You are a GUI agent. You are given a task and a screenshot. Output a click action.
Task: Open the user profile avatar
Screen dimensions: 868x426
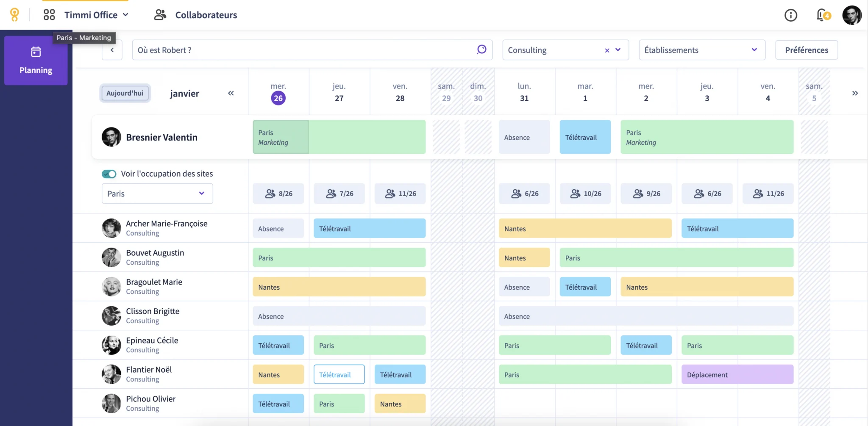pyautogui.click(x=851, y=15)
